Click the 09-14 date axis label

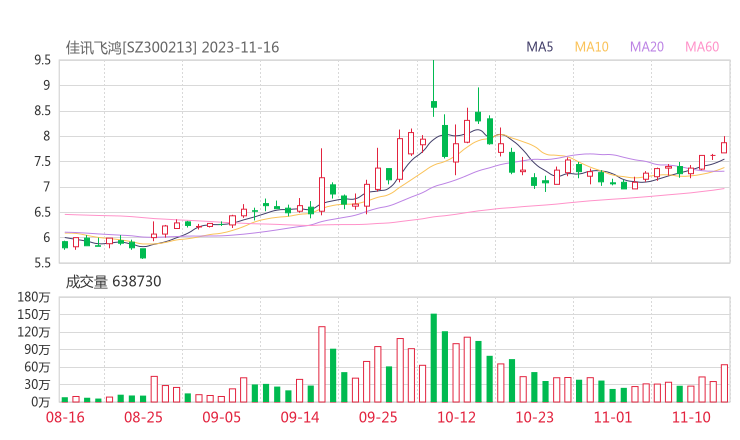(x=300, y=417)
